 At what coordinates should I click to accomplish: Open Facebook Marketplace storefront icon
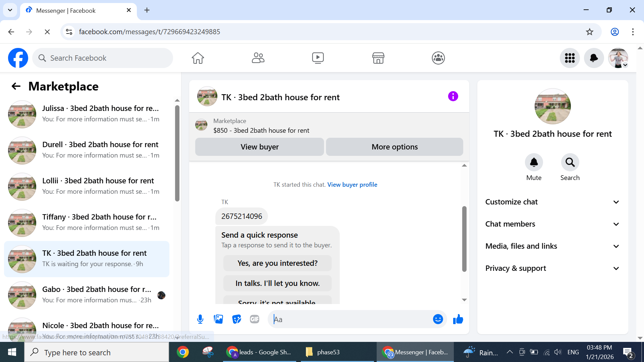tap(378, 58)
